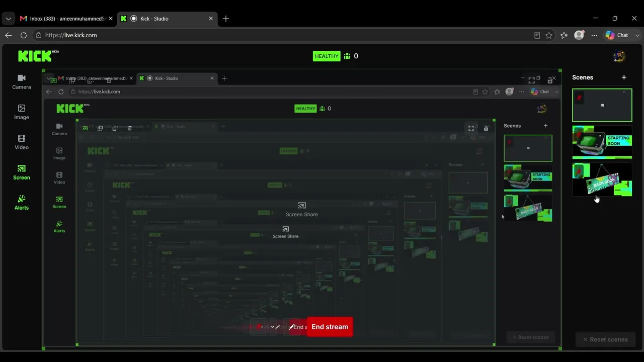This screenshot has height=362, width=644.
Task: Open Copilot Chat in the browser toolbar
Action: (617, 35)
